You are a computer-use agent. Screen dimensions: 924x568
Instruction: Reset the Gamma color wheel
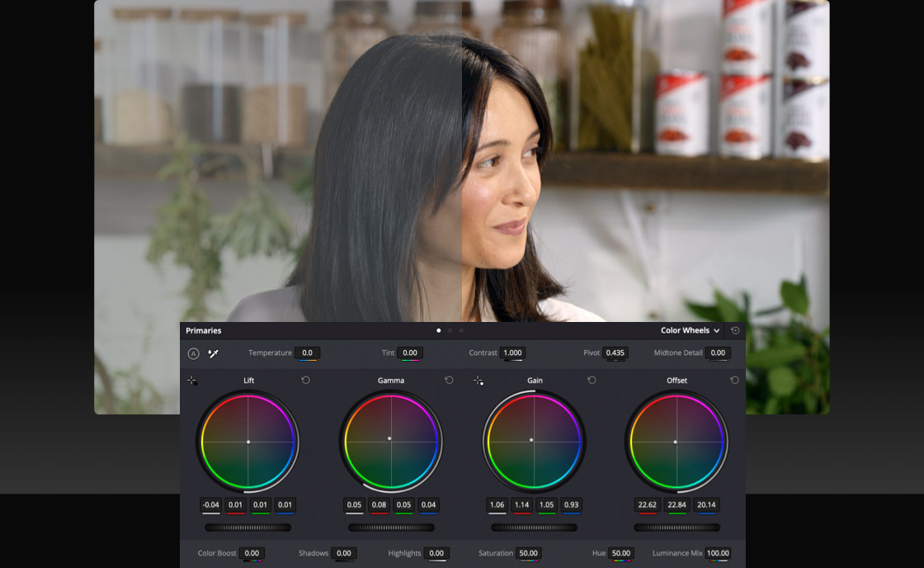447,381
